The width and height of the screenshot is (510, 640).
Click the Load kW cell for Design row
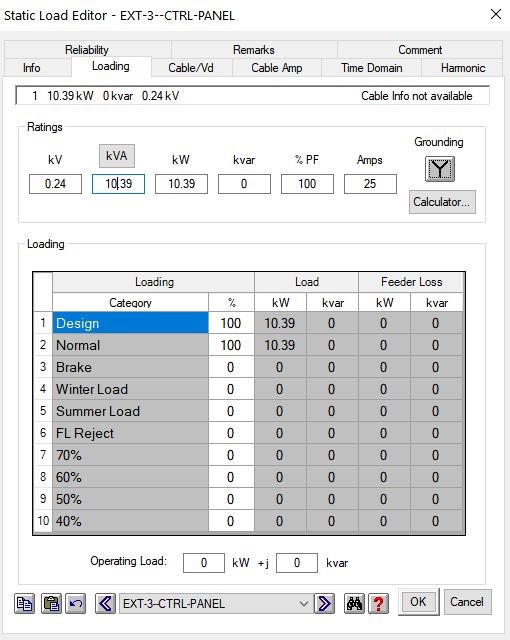[x=280, y=323]
